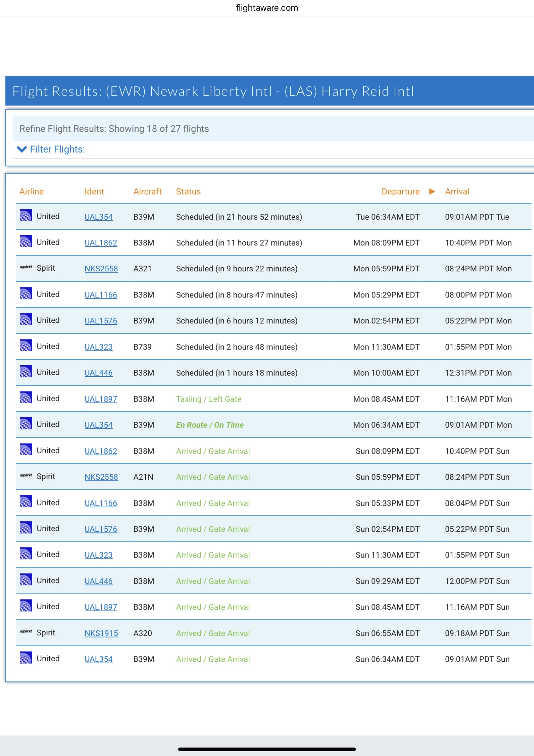The height and width of the screenshot is (756, 534).
Task: Click United logo in Sun 02:54PM row
Action: point(26,528)
